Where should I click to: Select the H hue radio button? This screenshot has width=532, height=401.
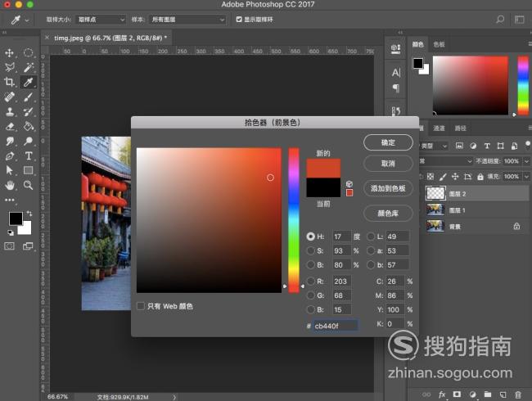coord(310,237)
